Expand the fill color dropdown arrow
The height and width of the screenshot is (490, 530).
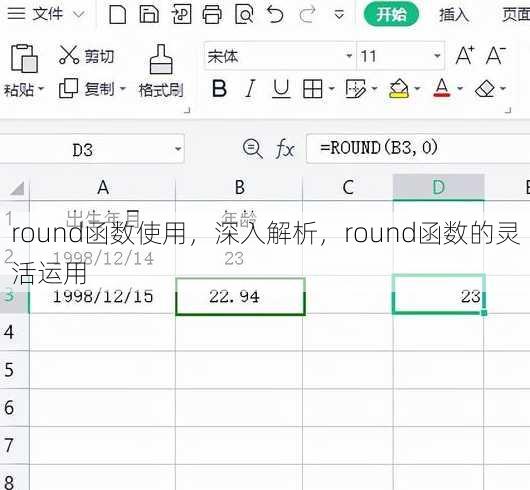417,89
